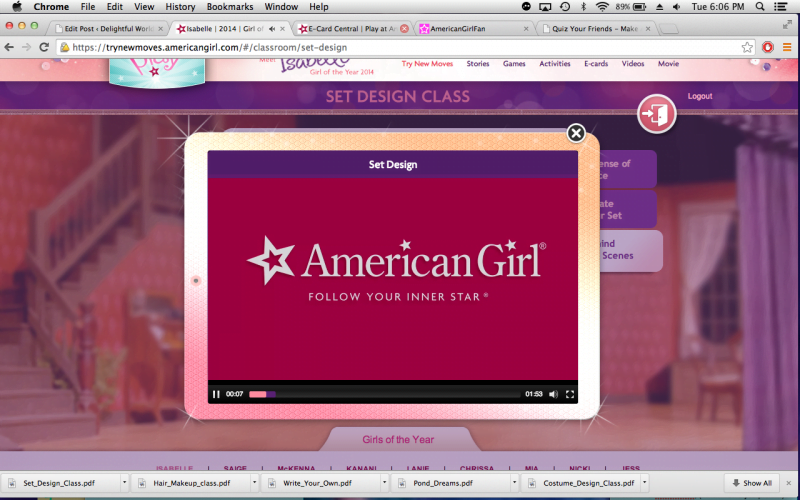Expand Write_Your_Own.pdf download options arrow
Image resolution: width=800 pixels, height=500 pixels.
pos(384,483)
